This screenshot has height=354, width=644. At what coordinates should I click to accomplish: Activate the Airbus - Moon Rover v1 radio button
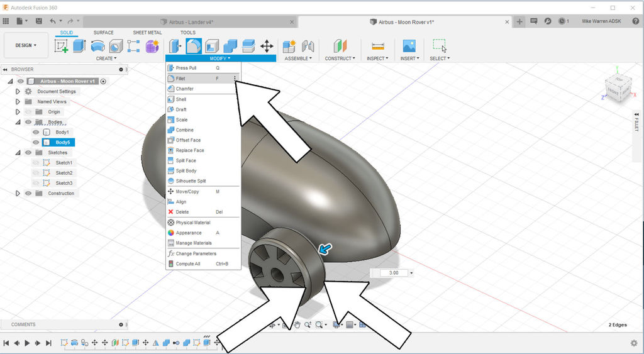(x=103, y=81)
